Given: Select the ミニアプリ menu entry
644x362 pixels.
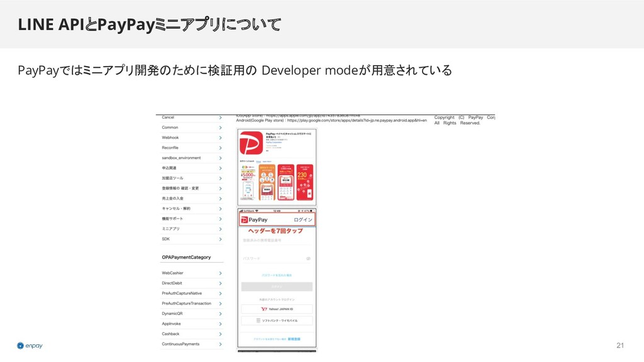Looking at the screenshot, I should (x=192, y=229).
